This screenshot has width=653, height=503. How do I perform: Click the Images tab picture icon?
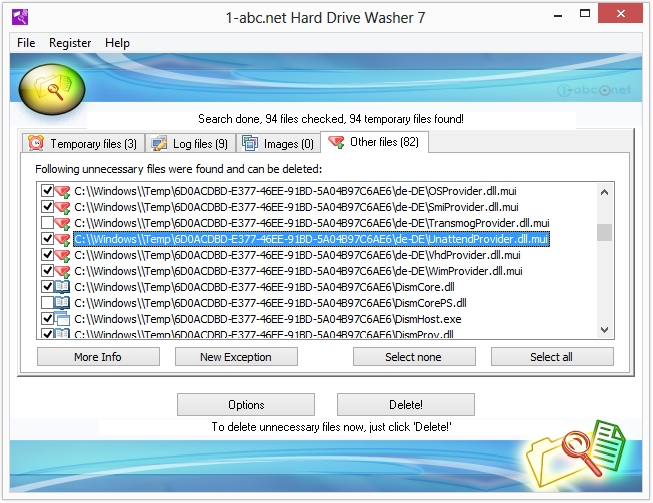249,143
